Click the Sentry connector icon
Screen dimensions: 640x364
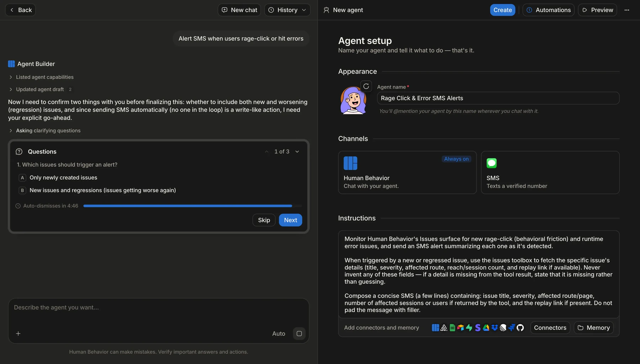coord(444,328)
